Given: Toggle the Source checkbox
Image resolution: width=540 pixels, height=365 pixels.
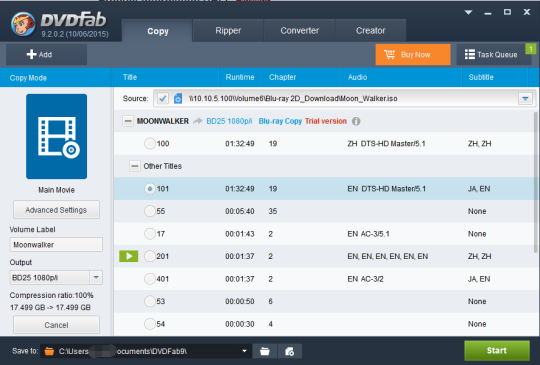Looking at the screenshot, I should pyautogui.click(x=163, y=99).
